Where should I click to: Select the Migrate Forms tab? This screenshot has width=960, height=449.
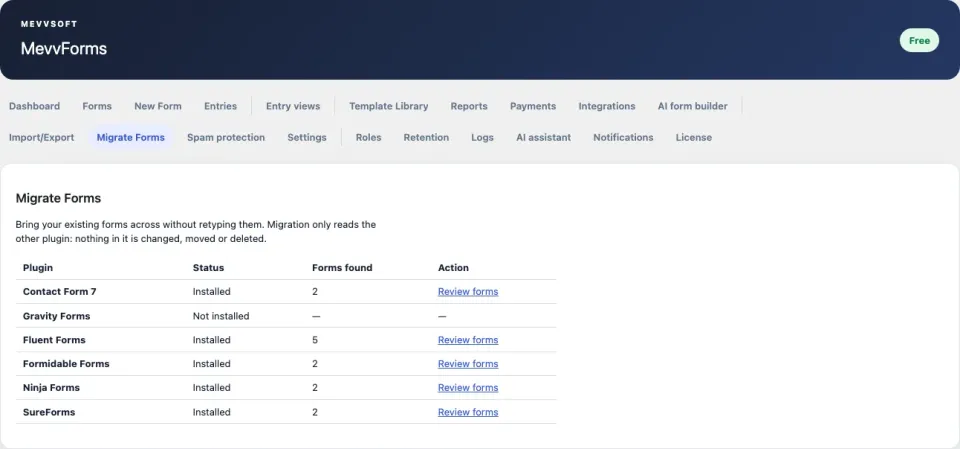pyautogui.click(x=130, y=137)
